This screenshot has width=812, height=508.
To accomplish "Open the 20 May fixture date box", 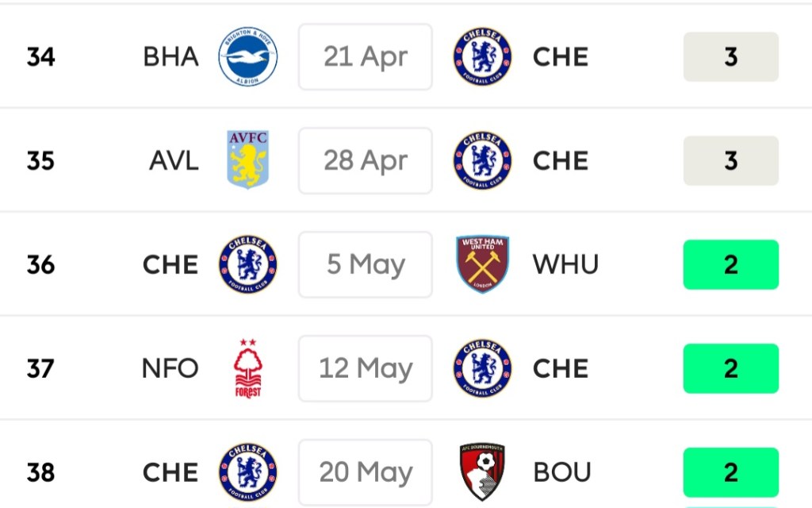I will [366, 472].
